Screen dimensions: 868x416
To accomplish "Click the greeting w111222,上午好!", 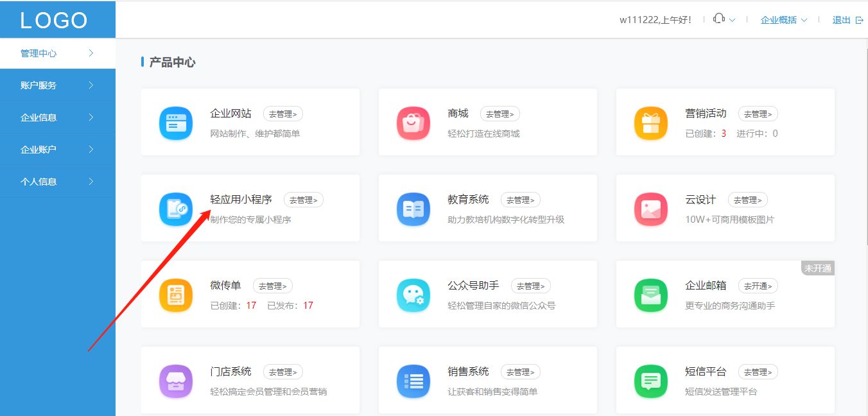I will (655, 20).
